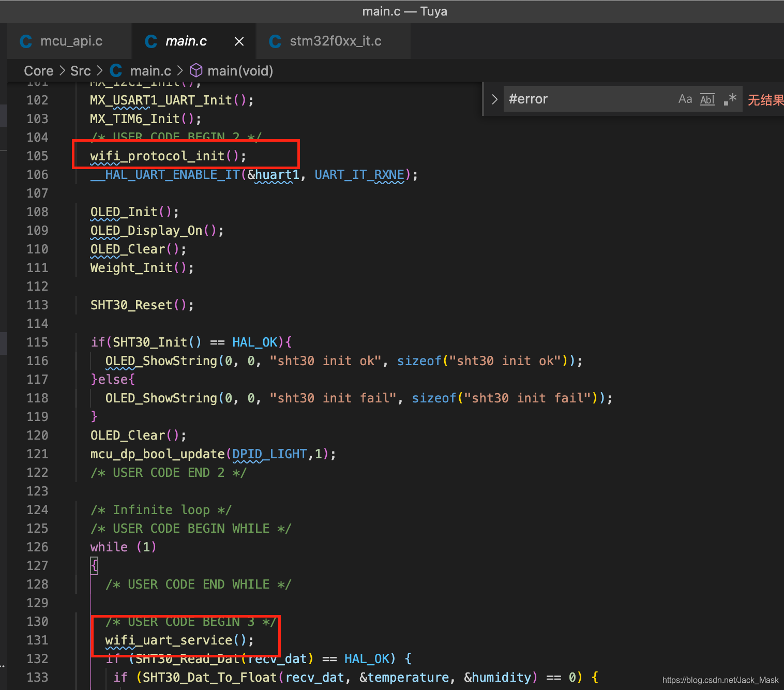The image size is (784, 690).
Task: Click the C icon in the breadcrumb
Action: (116, 71)
